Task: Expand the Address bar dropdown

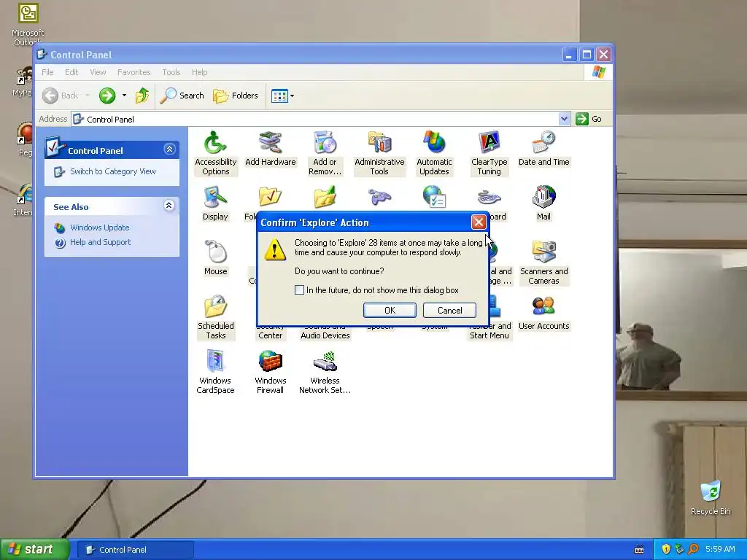Action: pos(564,119)
